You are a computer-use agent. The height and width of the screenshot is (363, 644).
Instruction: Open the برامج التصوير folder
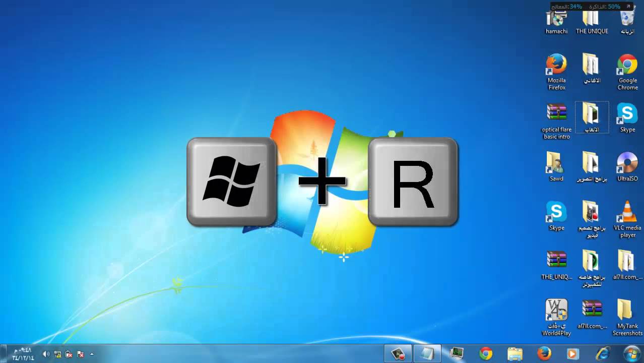592,167
